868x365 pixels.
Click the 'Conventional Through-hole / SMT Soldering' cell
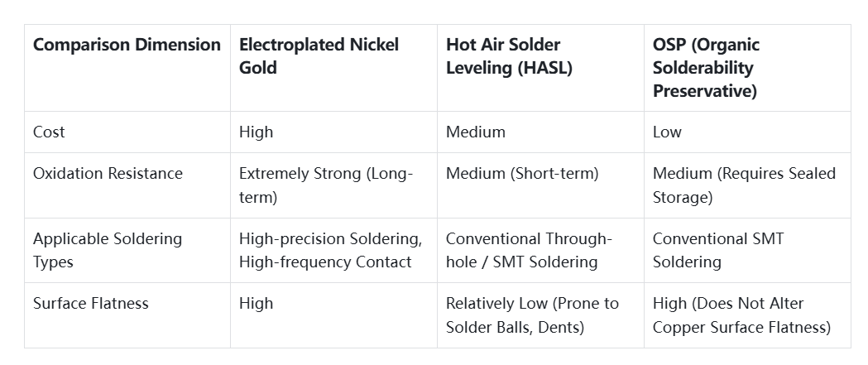click(528, 250)
